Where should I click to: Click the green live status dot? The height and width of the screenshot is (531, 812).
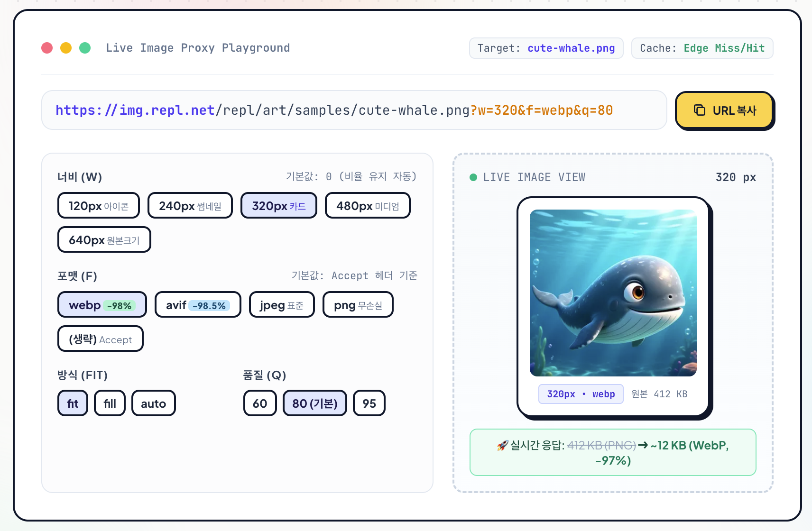point(473,177)
